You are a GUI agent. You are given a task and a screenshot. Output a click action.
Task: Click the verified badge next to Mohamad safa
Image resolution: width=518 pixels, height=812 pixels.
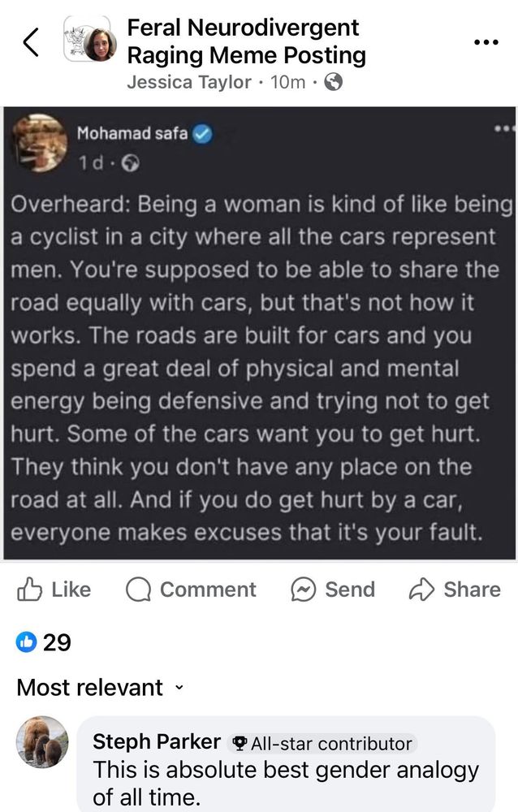(x=202, y=135)
